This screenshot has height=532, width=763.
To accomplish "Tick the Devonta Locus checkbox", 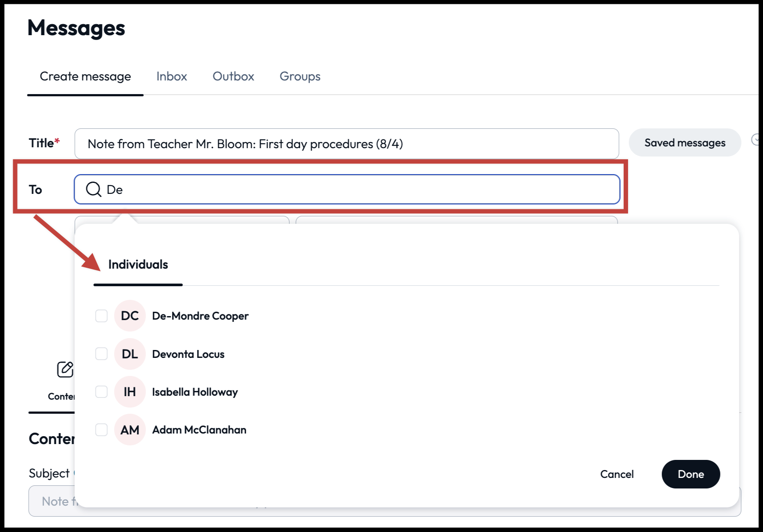I will (x=102, y=354).
